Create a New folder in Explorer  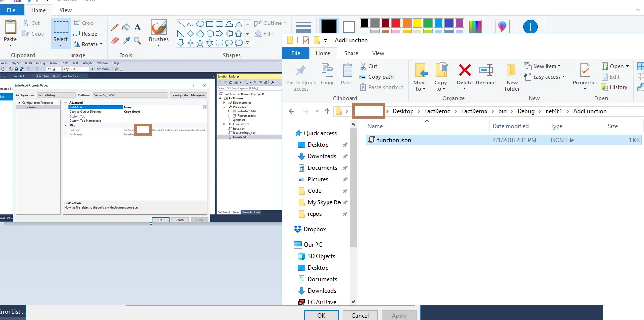512,77
